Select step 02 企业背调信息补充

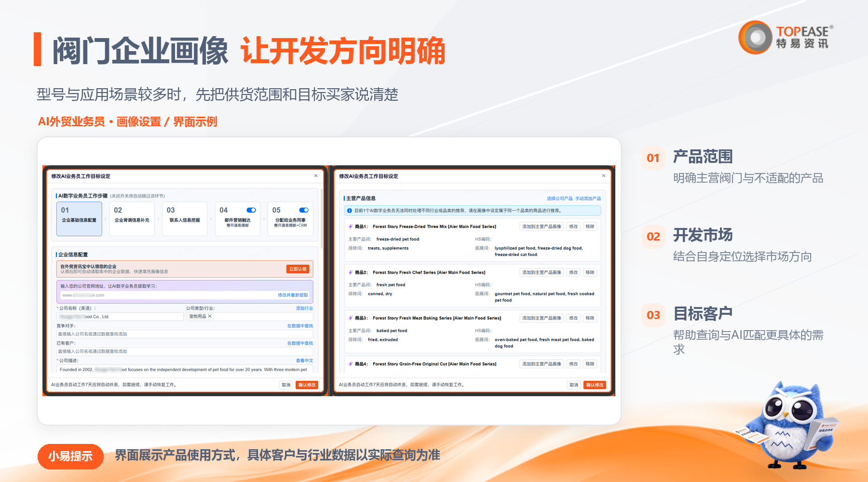click(x=132, y=219)
